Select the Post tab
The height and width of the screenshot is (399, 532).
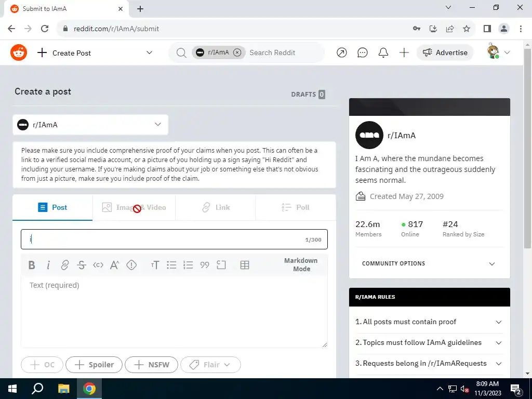click(52, 207)
